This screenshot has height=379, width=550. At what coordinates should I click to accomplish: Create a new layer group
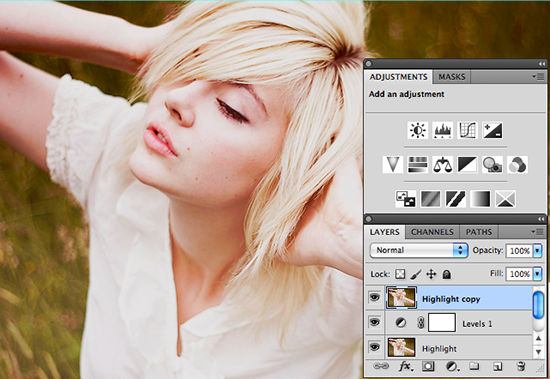click(474, 366)
